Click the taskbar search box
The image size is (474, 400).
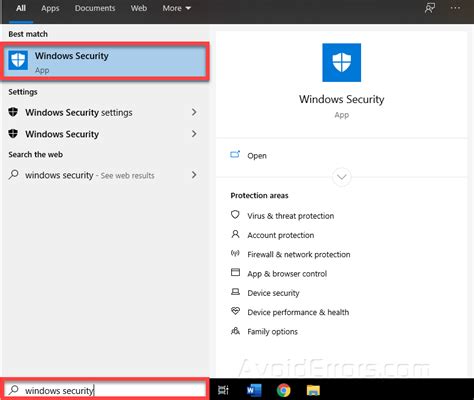pyautogui.click(x=105, y=390)
